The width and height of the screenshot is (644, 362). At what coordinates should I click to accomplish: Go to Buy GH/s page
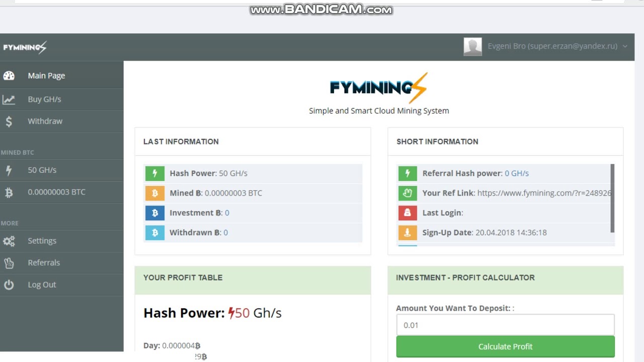coord(61,100)
